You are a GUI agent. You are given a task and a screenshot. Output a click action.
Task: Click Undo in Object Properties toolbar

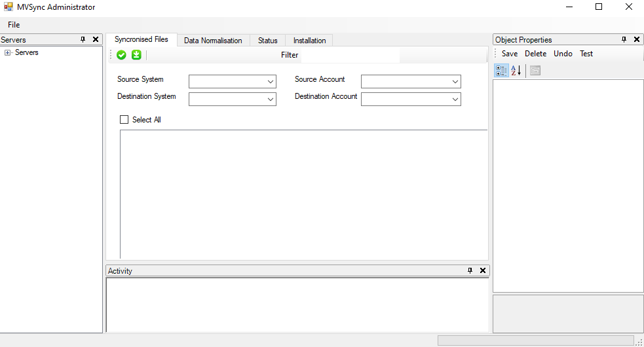click(x=563, y=54)
